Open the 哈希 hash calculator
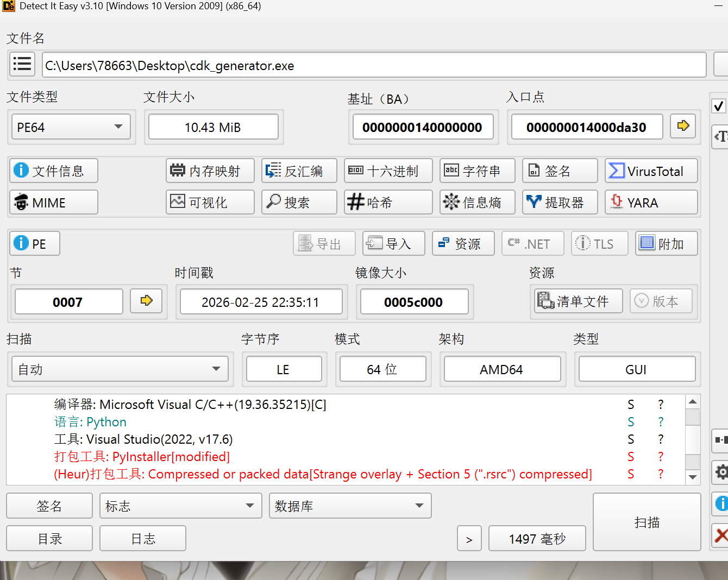Image resolution: width=728 pixels, height=580 pixels. pyautogui.click(x=388, y=203)
